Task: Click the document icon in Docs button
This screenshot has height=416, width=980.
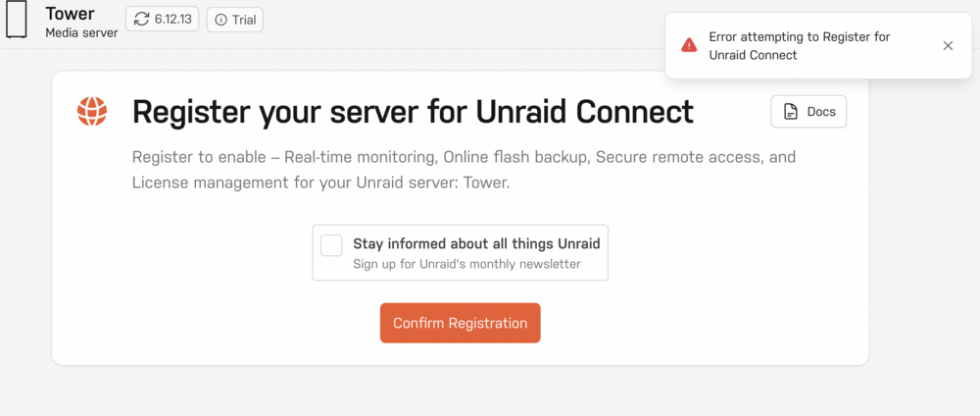Action: 791,112
